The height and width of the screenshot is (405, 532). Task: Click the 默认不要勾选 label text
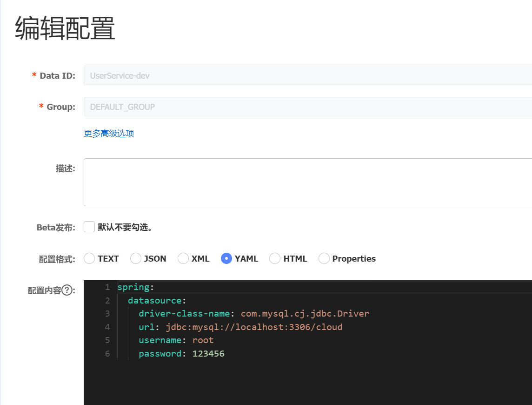click(125, 227)
